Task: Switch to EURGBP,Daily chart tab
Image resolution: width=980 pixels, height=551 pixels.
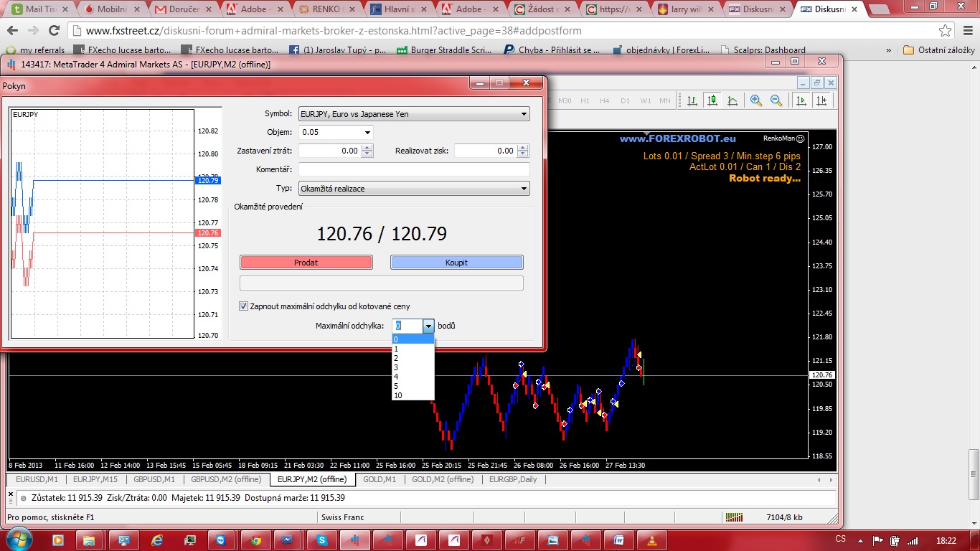Action: (x=512, y=479)
